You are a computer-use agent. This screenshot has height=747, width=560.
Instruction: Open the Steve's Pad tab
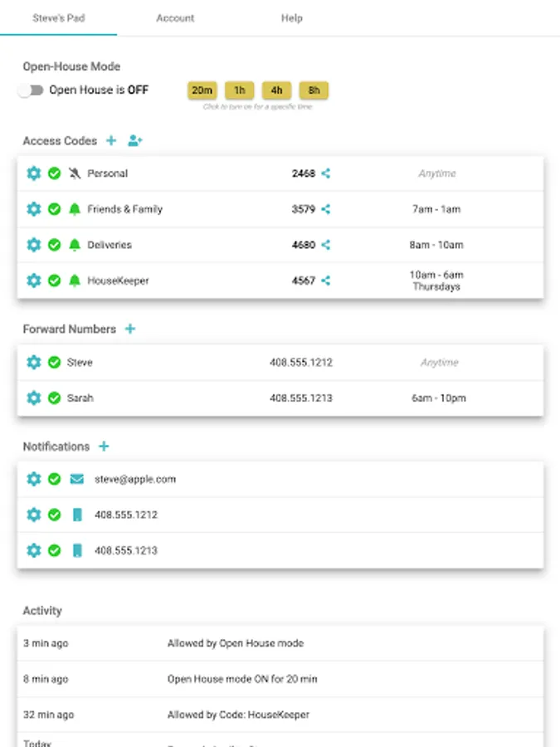click(59, 18)
